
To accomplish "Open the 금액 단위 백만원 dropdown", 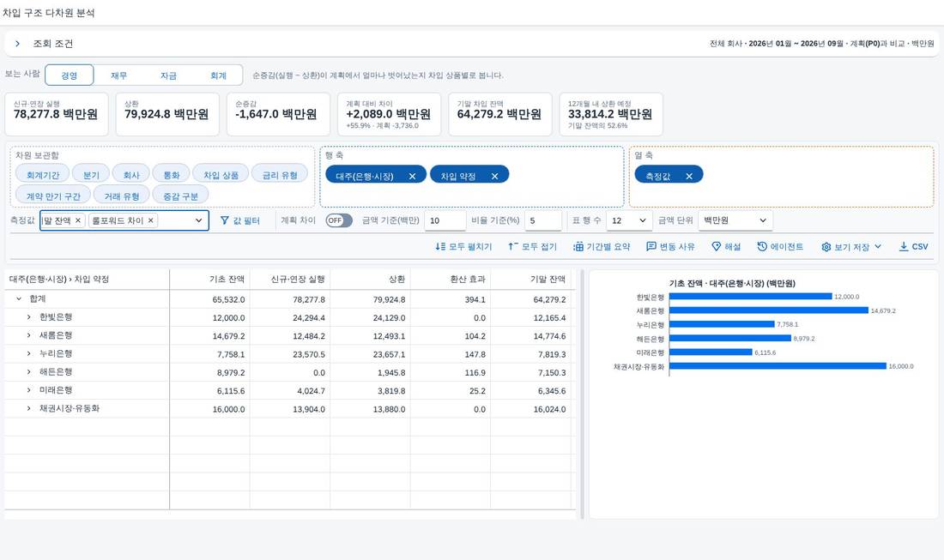I will (735, 220).
